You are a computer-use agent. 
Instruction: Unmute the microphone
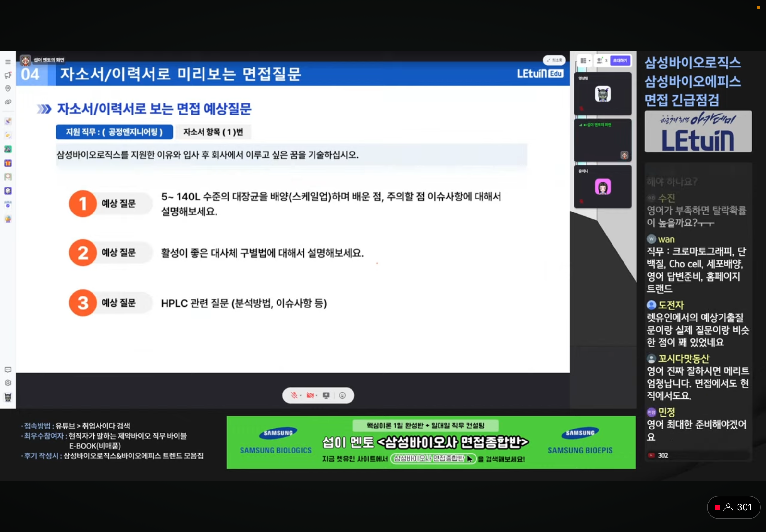click(294, 395)
